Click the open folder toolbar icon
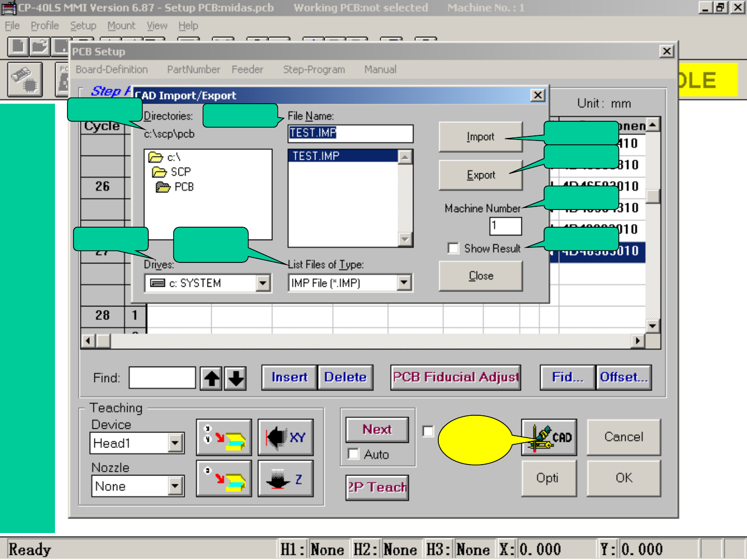 coord(39,47)
